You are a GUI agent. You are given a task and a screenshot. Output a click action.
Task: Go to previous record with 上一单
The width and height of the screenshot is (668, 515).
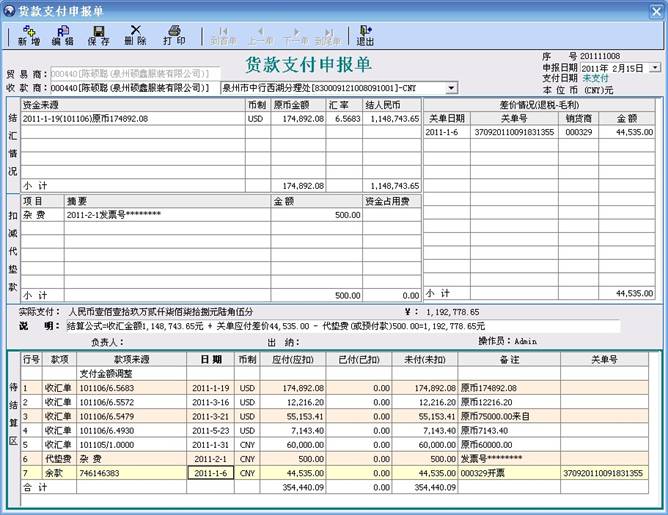coord(260,37)
